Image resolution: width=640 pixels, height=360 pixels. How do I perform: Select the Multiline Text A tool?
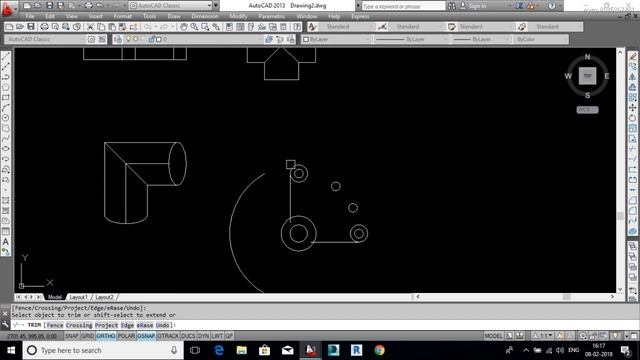click(x=6, y=242)
